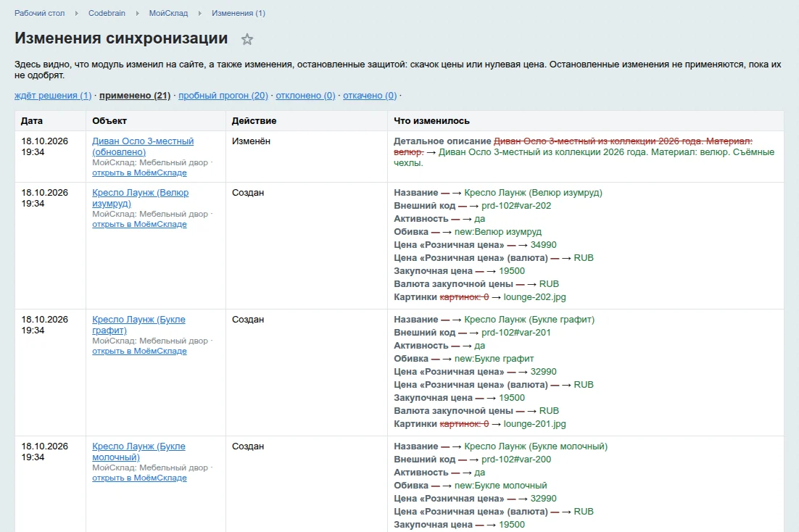The width and height of the screenshot is (799, 532).
Task: Click external code prd-102#var-201
Action: [x=516, y=333]
